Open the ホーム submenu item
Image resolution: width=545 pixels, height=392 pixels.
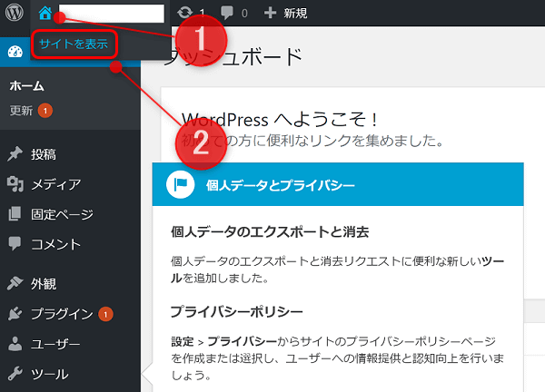26,86
